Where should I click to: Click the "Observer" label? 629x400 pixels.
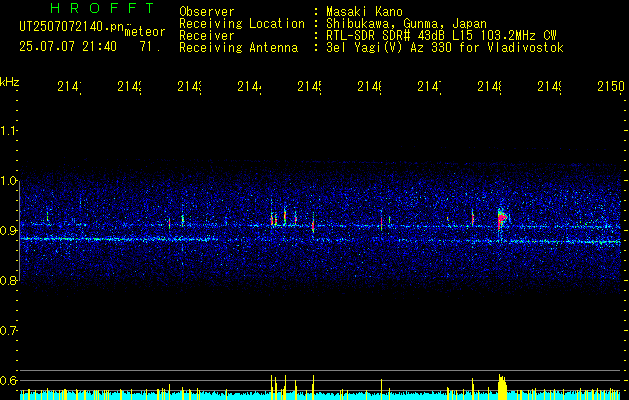(x=207, y=12)
